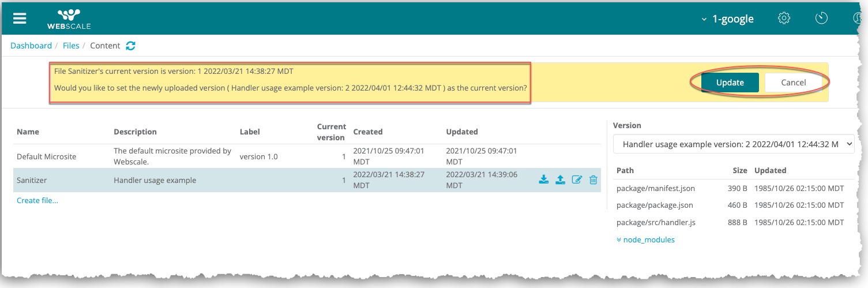Image resolution: width=868 pixels, height=288 pixels.
Task: Open the 1-google account dropdown
Action: tap(727, 19)
